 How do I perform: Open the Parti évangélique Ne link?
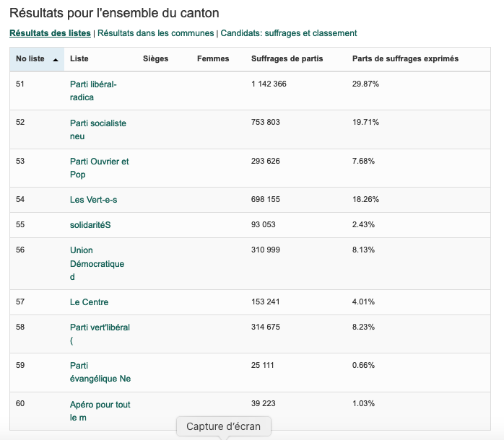[100, 372]
